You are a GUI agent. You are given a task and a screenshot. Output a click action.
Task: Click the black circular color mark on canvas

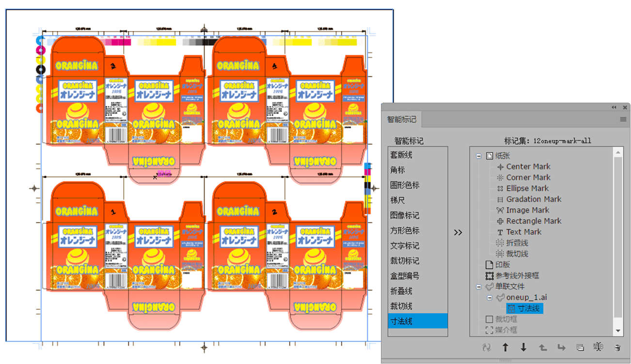(41, 69)
